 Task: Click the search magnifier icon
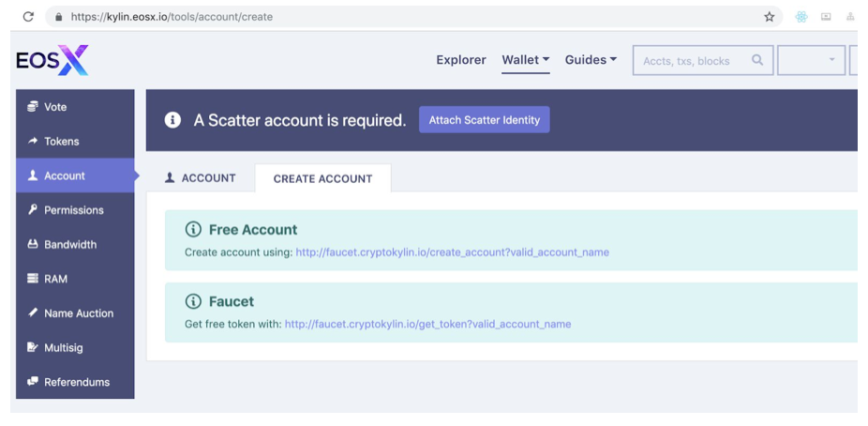pos(757,60)
